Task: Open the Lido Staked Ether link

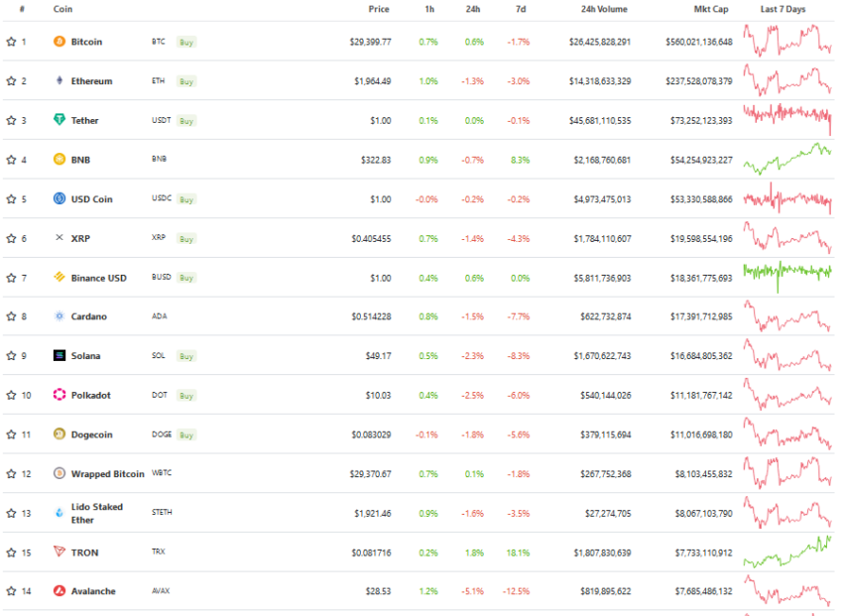Action: (97, 513)
